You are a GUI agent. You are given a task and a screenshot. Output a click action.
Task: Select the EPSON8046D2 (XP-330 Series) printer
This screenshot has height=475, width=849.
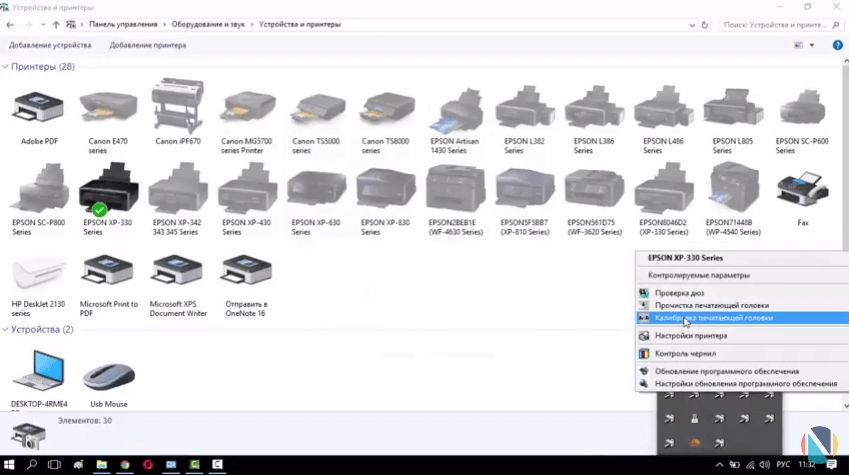point(663,188)
